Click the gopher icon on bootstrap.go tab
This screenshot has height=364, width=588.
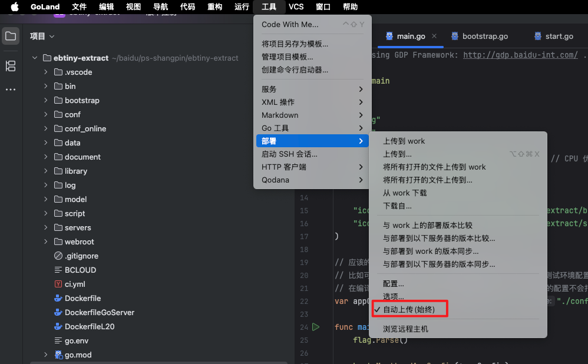click(x=454, y=36)
